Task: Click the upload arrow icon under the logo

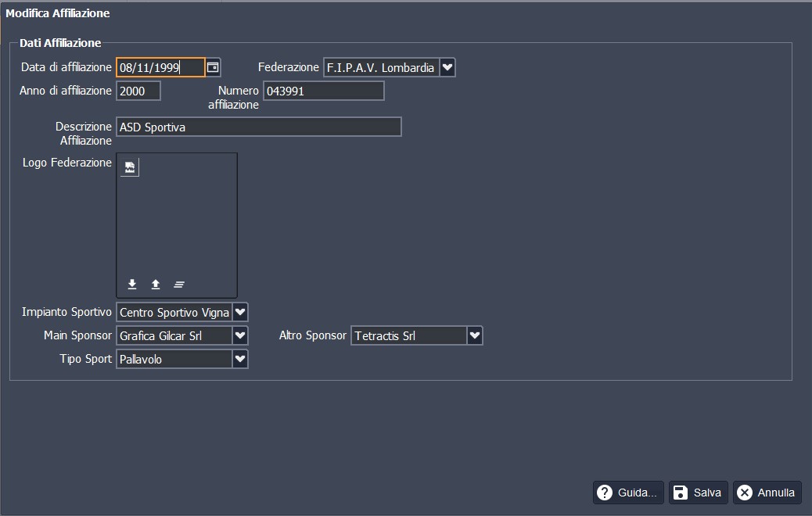Action: pos(156,285)
